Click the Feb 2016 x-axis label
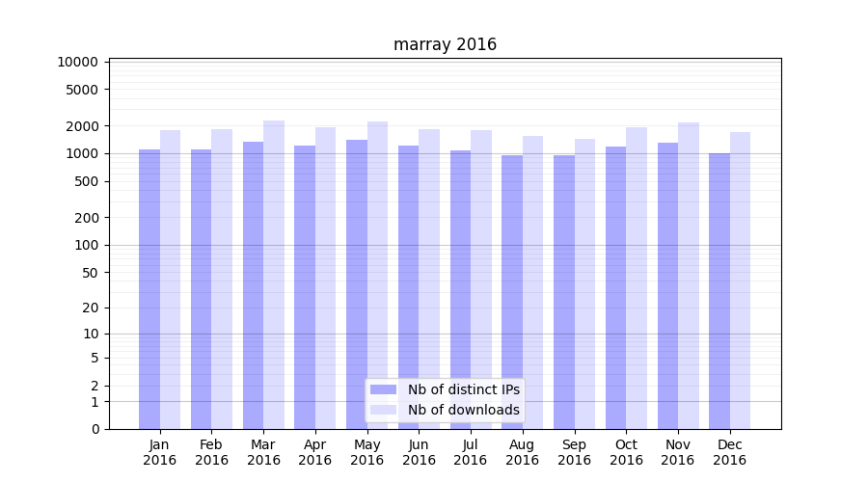 tap(211, 452)
